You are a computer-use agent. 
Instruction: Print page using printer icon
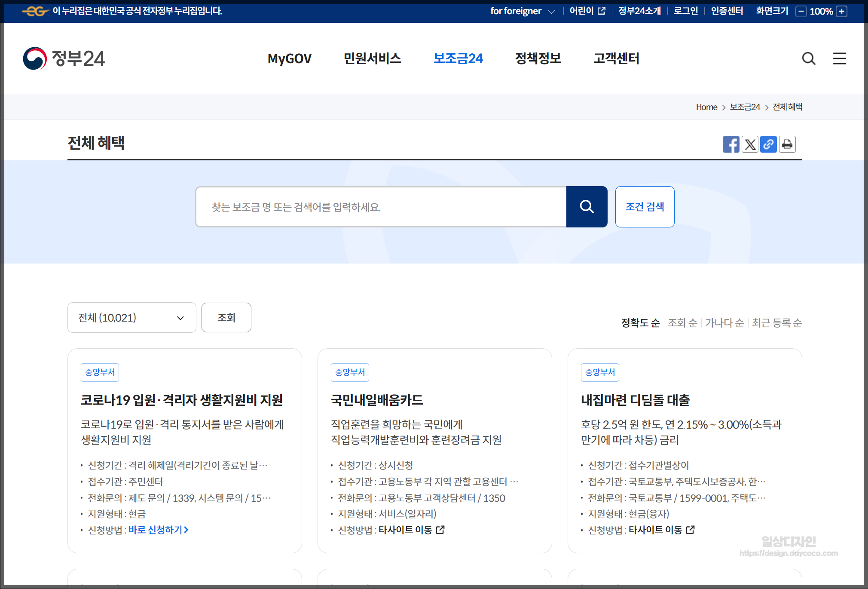pos(787,144)
